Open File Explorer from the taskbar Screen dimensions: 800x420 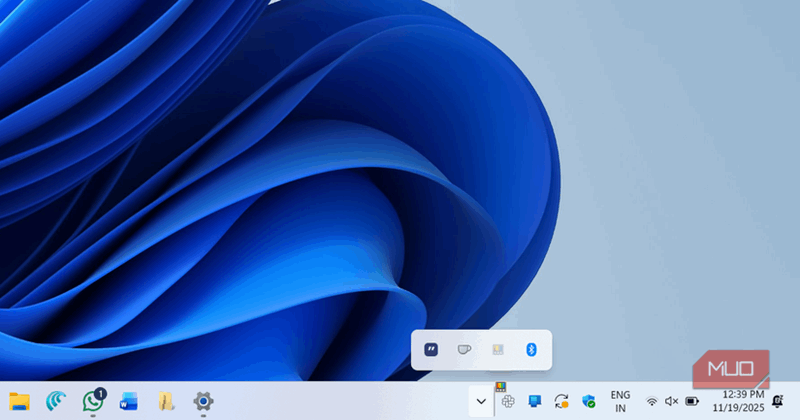19,401
